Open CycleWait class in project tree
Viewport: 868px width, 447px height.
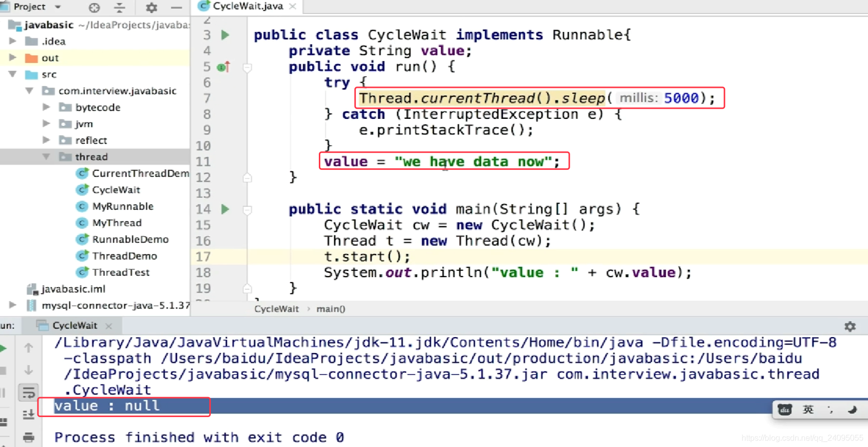[116, 190]
